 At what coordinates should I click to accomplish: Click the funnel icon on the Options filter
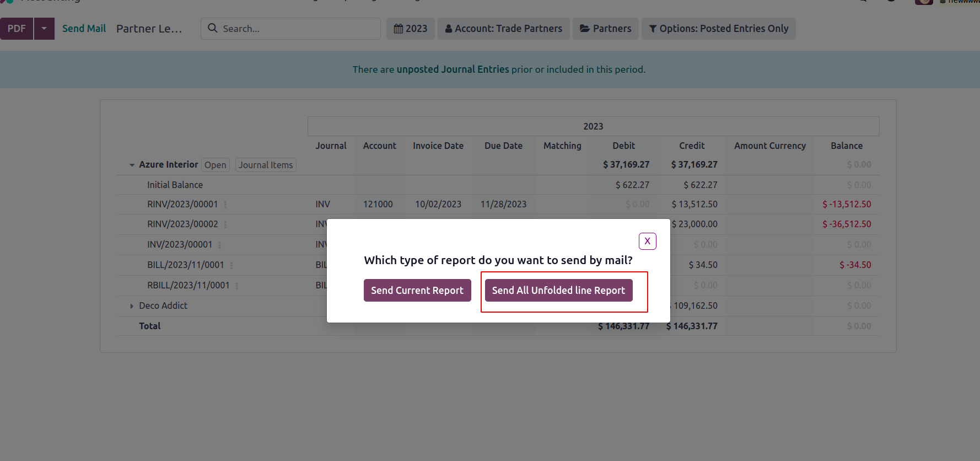click(653, 29)
